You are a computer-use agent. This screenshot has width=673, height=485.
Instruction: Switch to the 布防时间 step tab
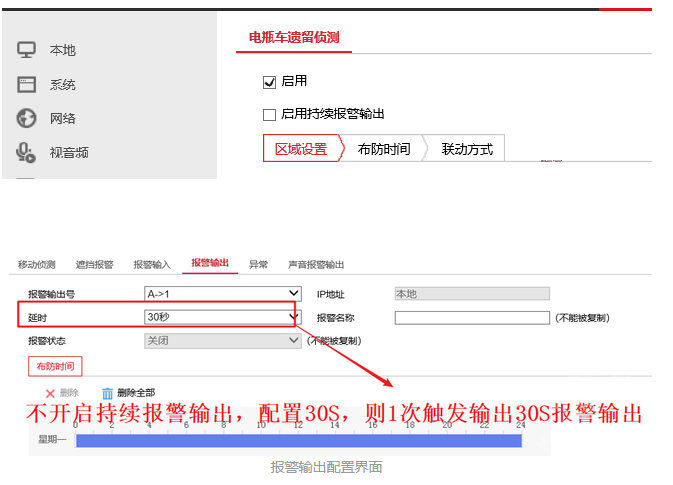(384, 149)
